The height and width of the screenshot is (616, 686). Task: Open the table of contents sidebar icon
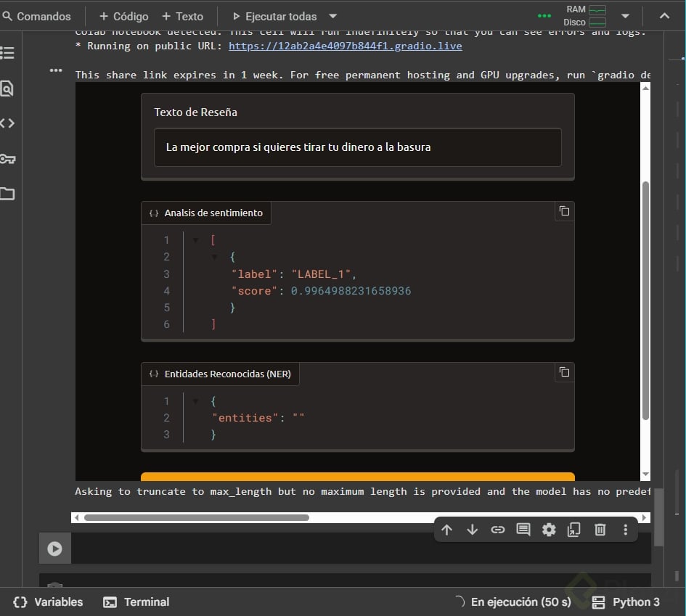pos(7,53)
